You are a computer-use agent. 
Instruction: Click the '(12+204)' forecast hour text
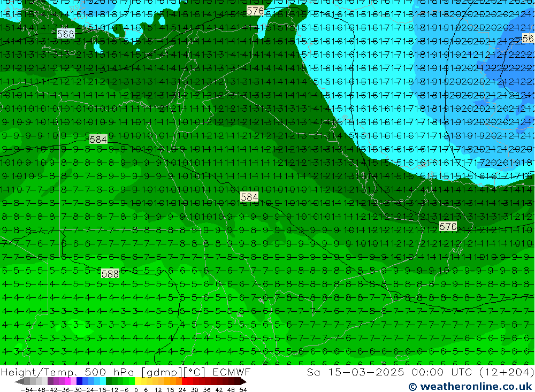point(506,372)
